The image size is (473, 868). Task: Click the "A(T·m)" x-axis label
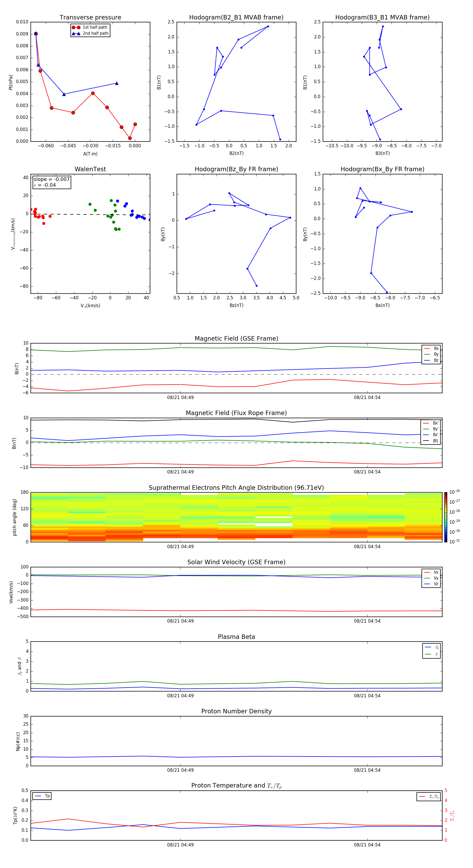coord(90,154)
